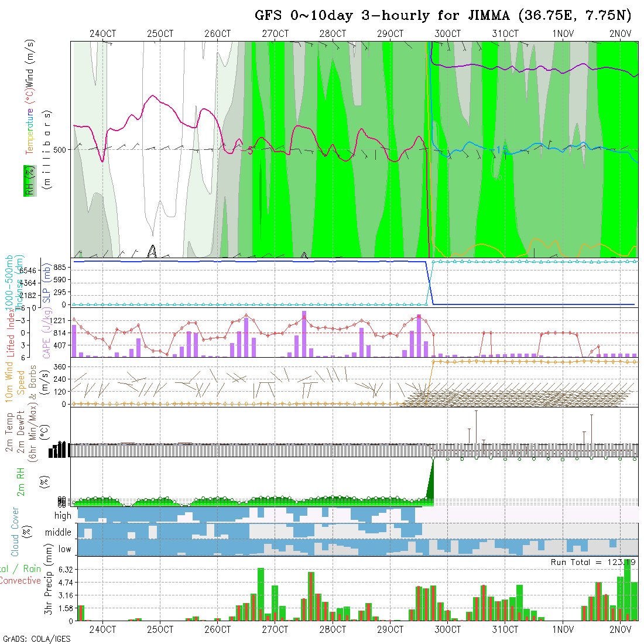Select the middle cloud cover row label
The height and width of the screenshot is (644, 644).
[59, 533]
